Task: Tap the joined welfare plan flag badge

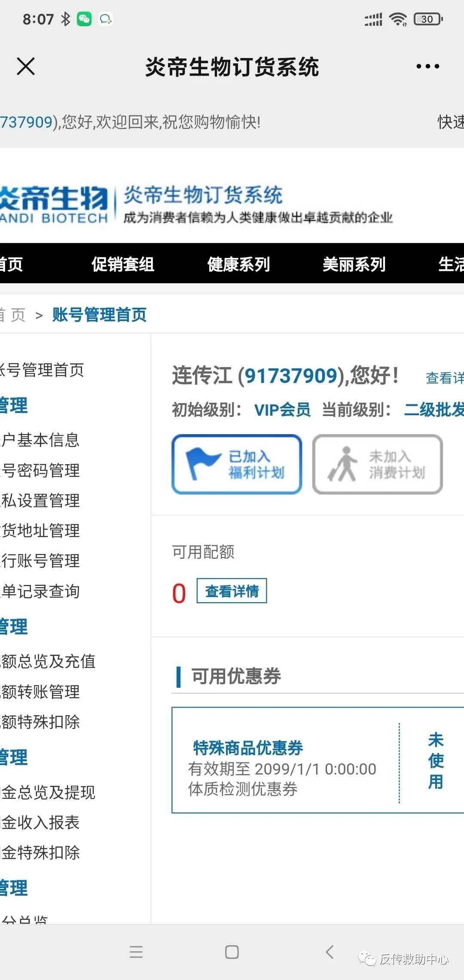Action: tap(237, 464)
